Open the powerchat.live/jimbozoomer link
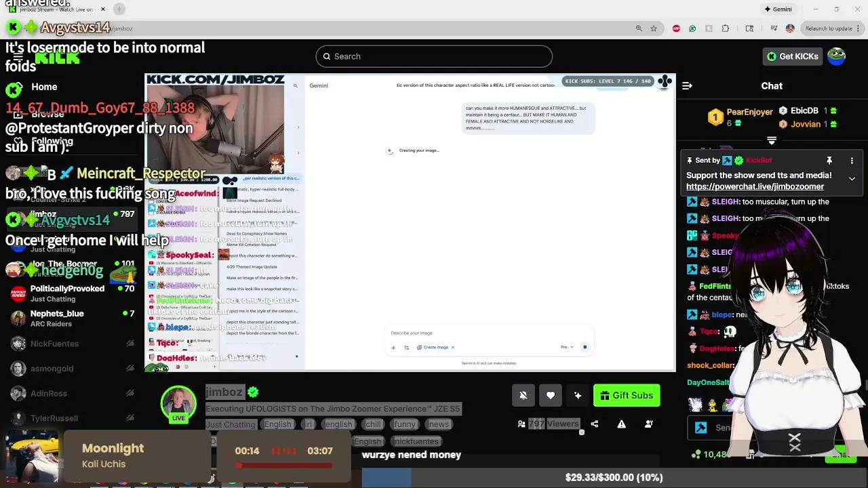 (755, 186)
